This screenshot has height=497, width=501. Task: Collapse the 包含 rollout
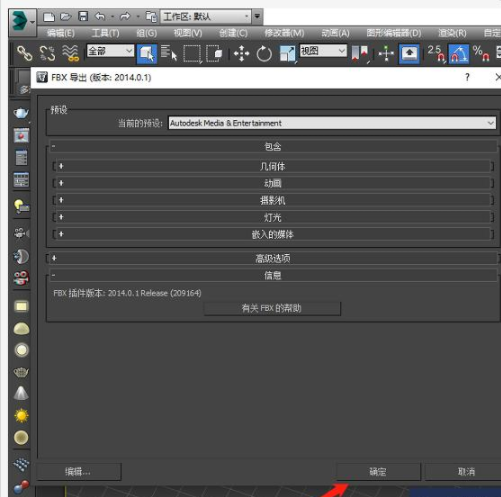[x=273, y=146]
